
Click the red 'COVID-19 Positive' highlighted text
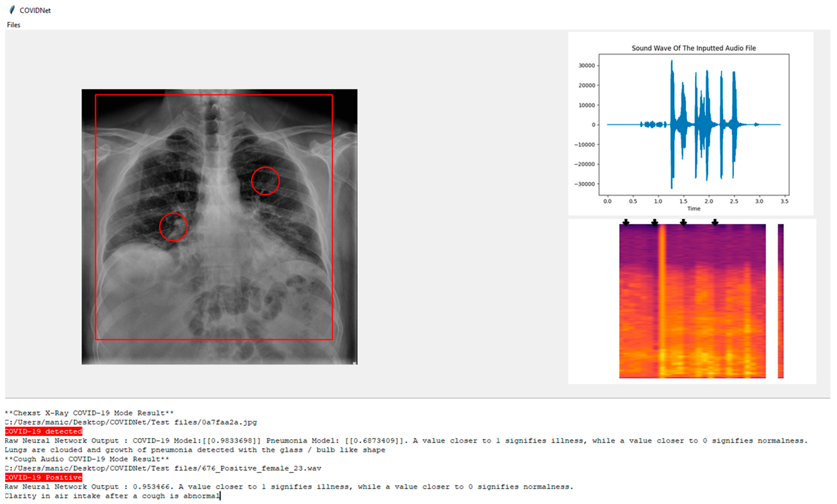44,478
